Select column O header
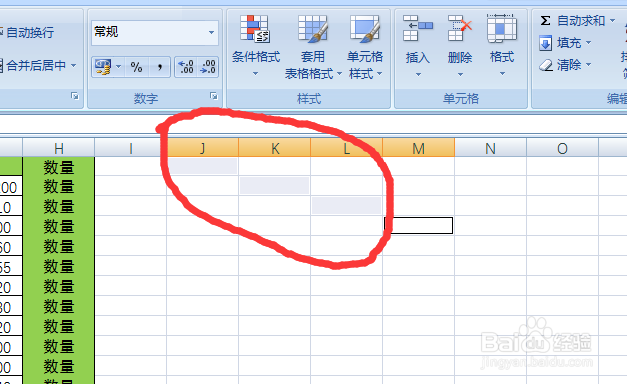Image resolution: width=627 pixels, height=384 pixels. 563,148
